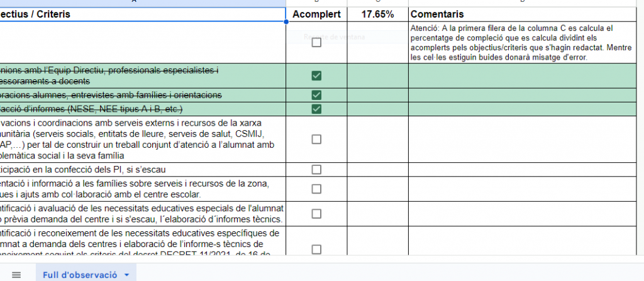Open the all sheets list icon
This screenshot has width=644, height=281.
(x=17, y=275)
